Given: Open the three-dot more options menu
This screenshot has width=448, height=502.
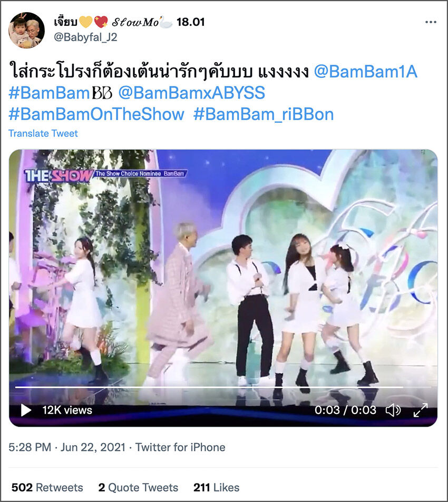Looking at the screenshot, I should [x=431, y=22].
